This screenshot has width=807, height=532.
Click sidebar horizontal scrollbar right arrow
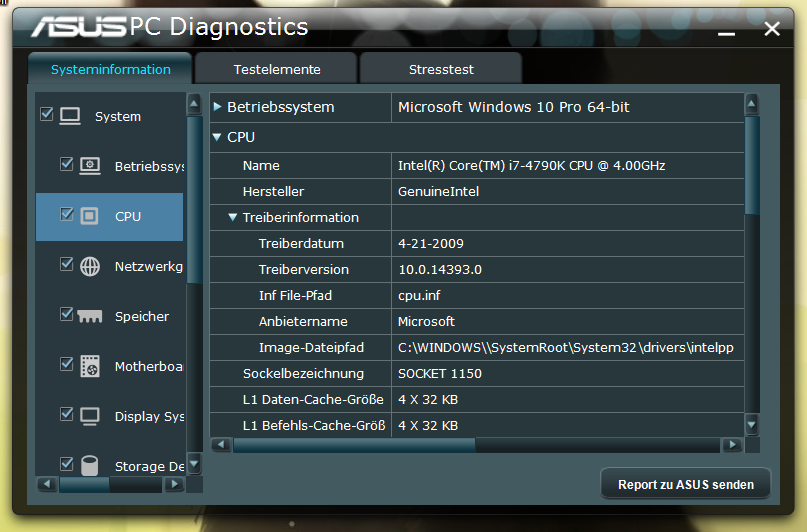174,484
